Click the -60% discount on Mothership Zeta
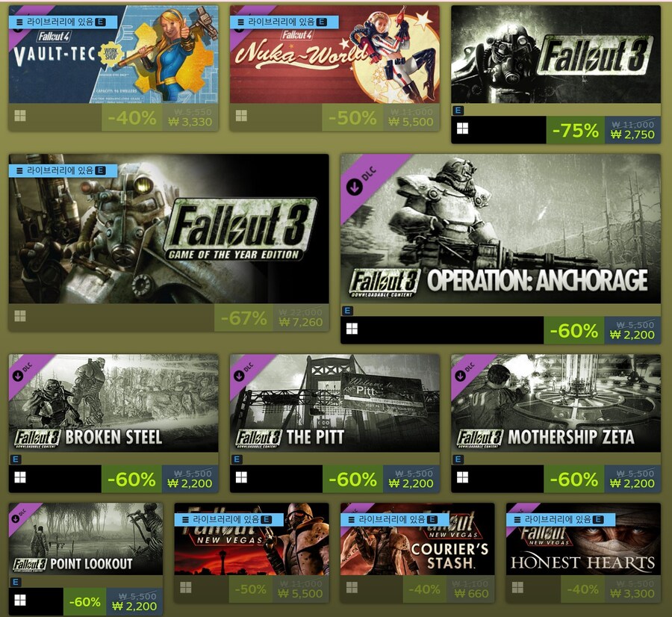The width and height of the screenshot is (672, 617). coord(574,479)
